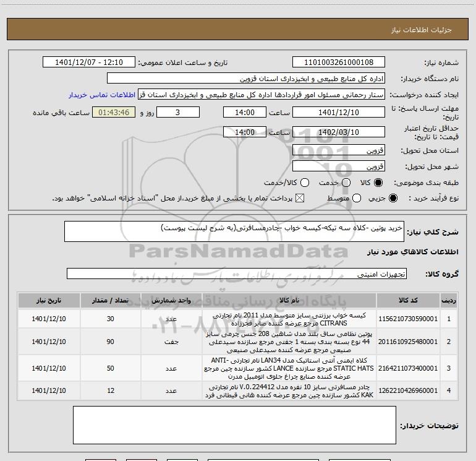Open the اطلاعات تماس خریدار link
Image resolution: width=476 pixels, height=461 pixels.
(x=102, y=95)
